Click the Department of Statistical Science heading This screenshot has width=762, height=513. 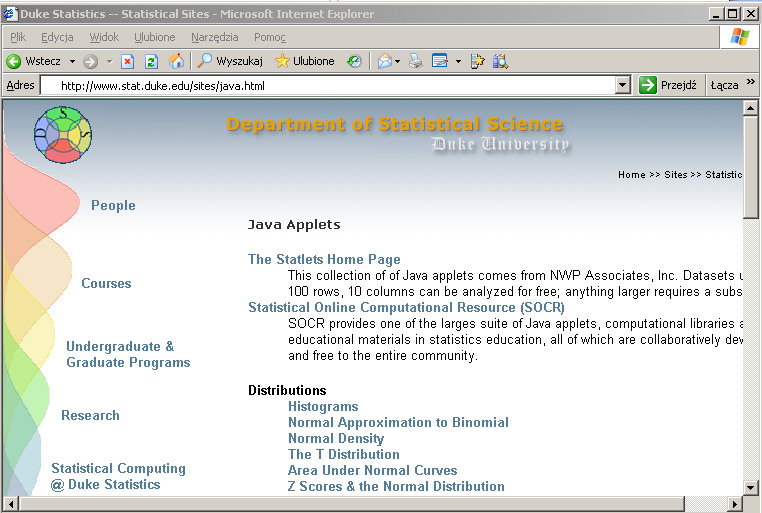394,124
